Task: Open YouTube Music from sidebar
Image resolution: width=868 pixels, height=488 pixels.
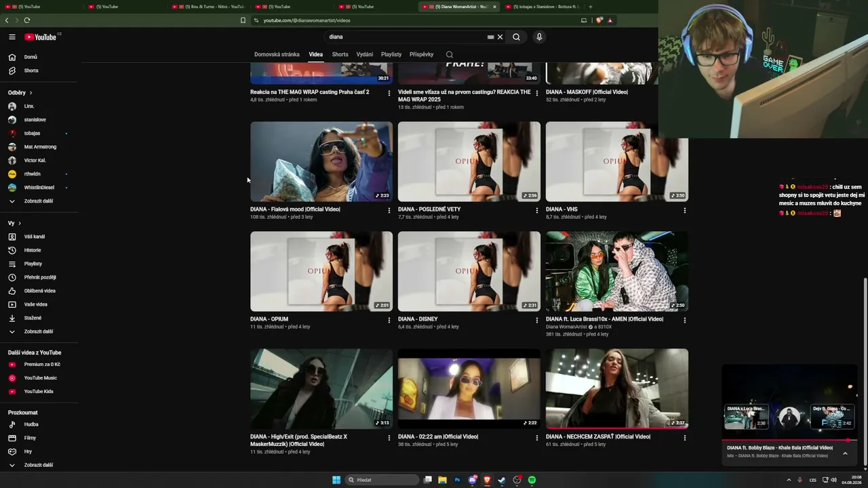Action: 41,378
